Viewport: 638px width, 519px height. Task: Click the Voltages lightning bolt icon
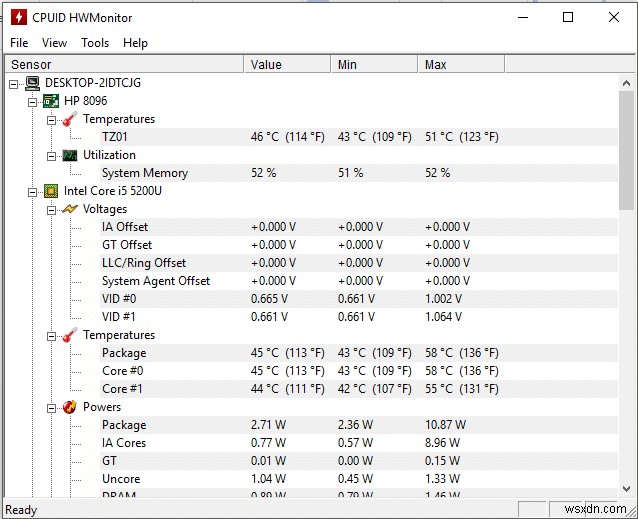tap(69, 209)
